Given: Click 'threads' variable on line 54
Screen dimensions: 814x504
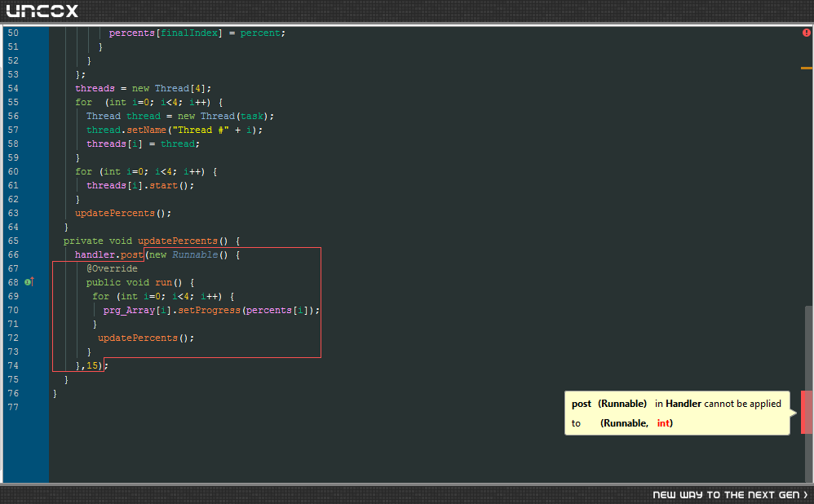Looking at the screenshot, I should pos(95,88).
